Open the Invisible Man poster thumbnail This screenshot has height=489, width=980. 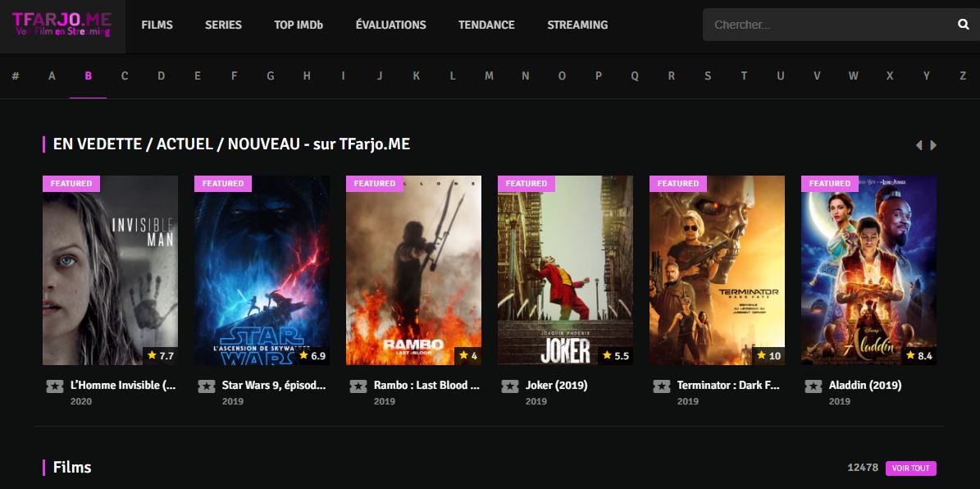pyautogui.click(x=110, y=270)
